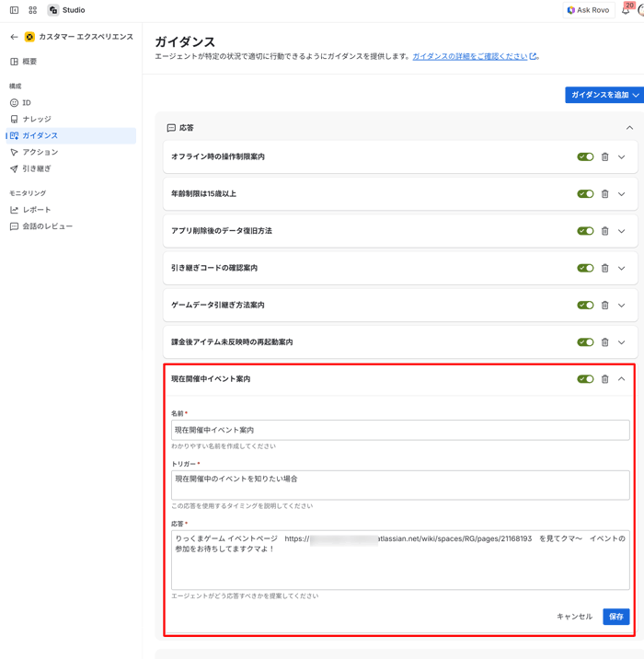Toggle off オフライン時の操作制限案内
This screenshot has height=659, width=644.
[x=585, y=156]
